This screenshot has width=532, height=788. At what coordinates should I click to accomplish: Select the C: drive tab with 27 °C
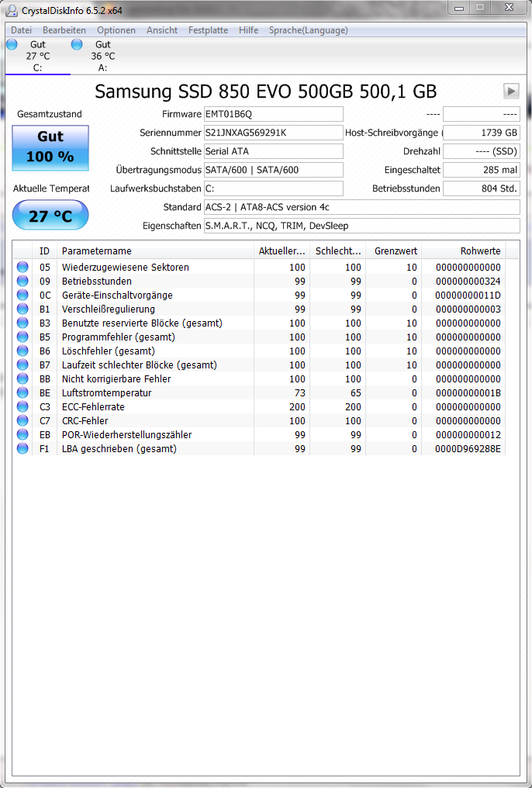click(38, 57)
